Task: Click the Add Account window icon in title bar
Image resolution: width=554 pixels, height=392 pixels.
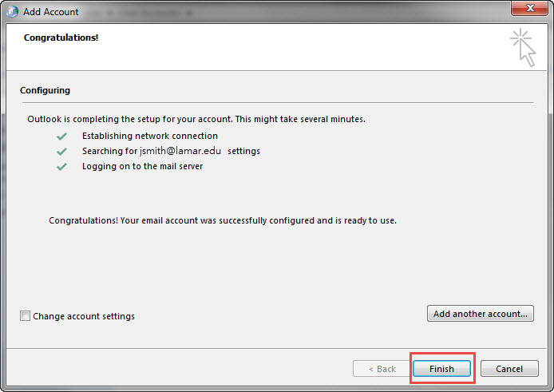Action: tap(12, 12)
